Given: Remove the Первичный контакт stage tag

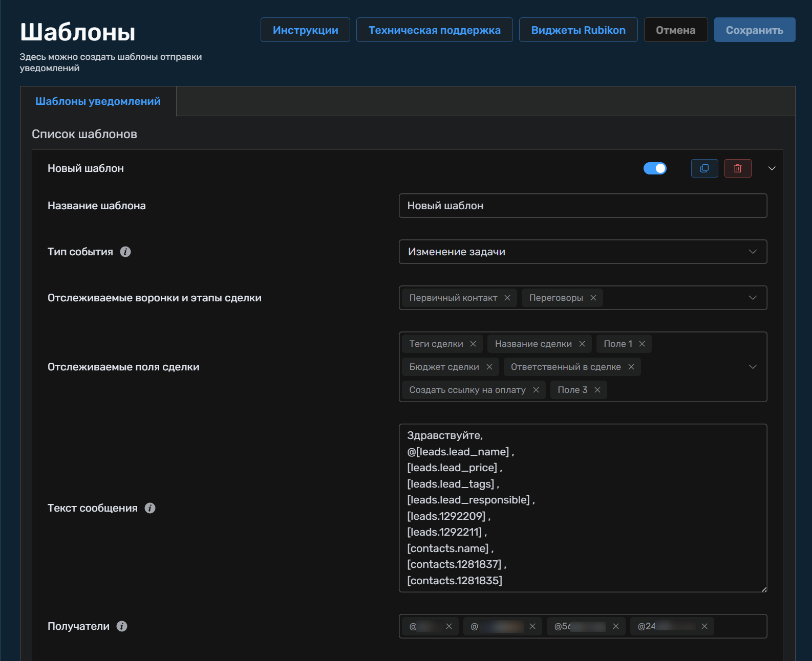Looking at the screenshot, I should (507, 298).
